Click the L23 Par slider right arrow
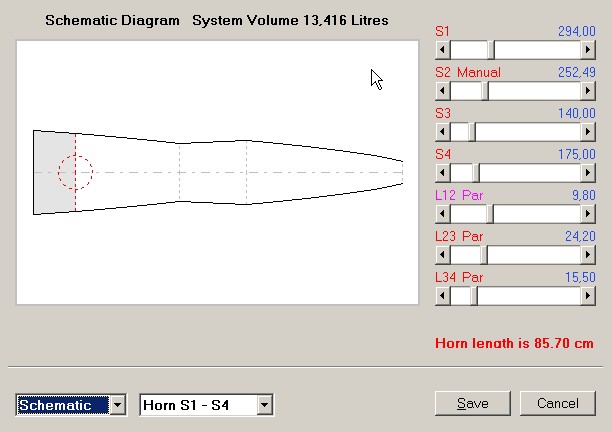This screenshot has height=432, width=612. point(587,254)
